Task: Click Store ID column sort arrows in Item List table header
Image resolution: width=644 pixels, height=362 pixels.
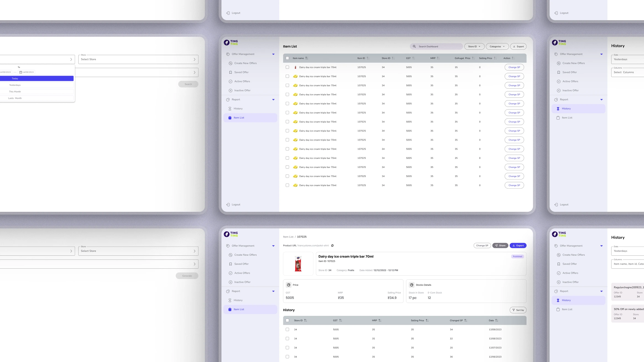Action: point(393,58)
